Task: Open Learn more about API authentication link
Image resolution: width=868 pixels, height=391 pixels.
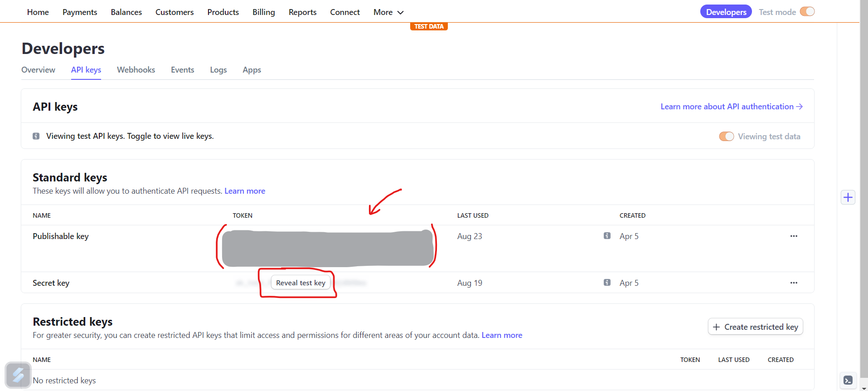Action: 732,107
